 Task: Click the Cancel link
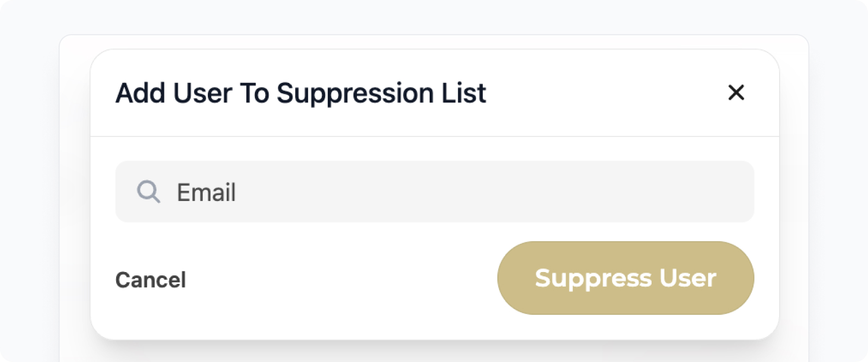[x=151, y=280]
